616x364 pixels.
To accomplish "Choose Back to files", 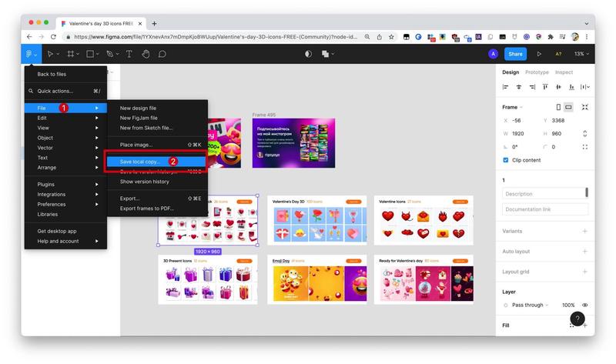I will point(65,74).
